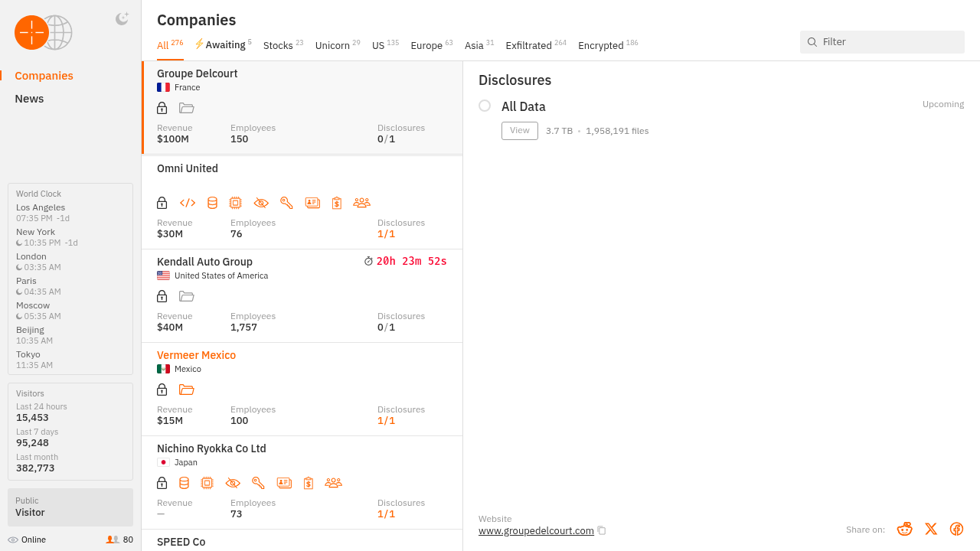Screen dimensions: 980x551
Task: Switch to the Exfiltrated tab
Action: pyautogui.click(x=536, y=45)
